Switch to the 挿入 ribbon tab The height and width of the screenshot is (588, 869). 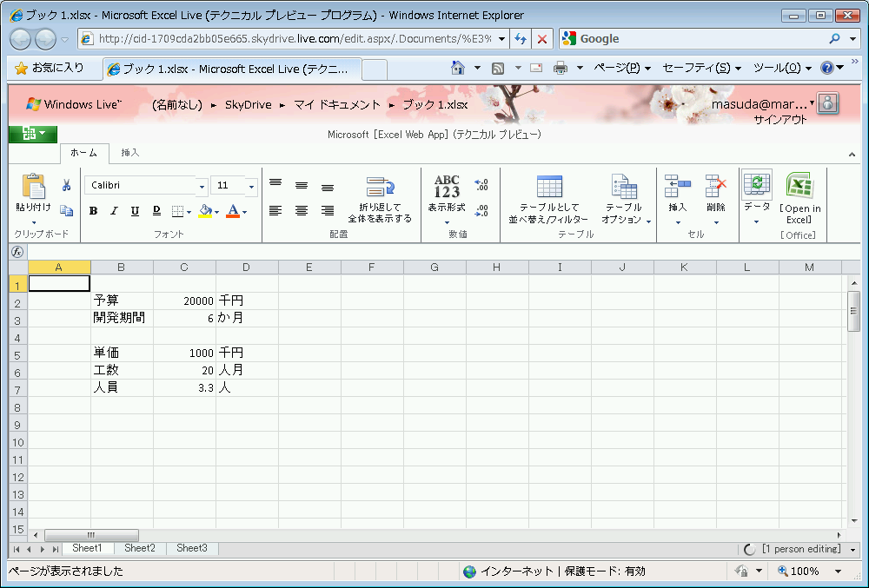click(x=130, y=153)
